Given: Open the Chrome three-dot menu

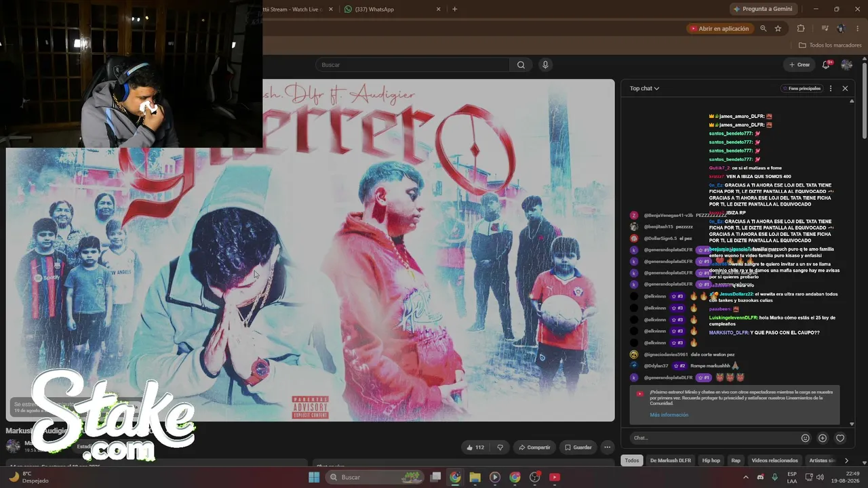Looking at the screenshot, I should click(858, 28).
